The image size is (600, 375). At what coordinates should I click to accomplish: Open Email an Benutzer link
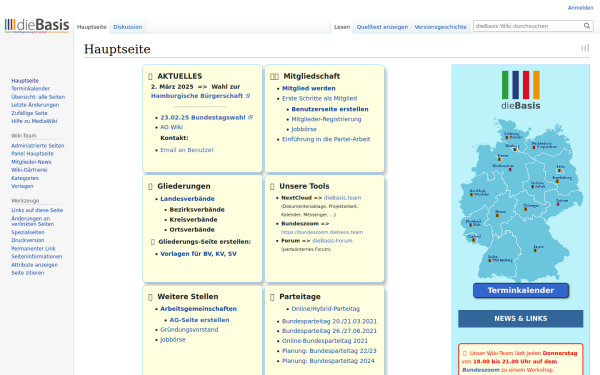(187, 150)
